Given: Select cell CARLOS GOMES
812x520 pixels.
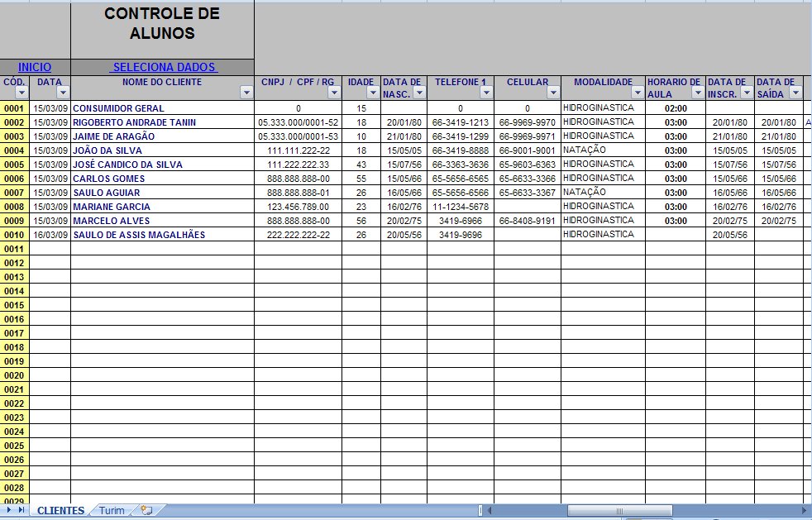Looking at the screenshot, I should [162, 179].
